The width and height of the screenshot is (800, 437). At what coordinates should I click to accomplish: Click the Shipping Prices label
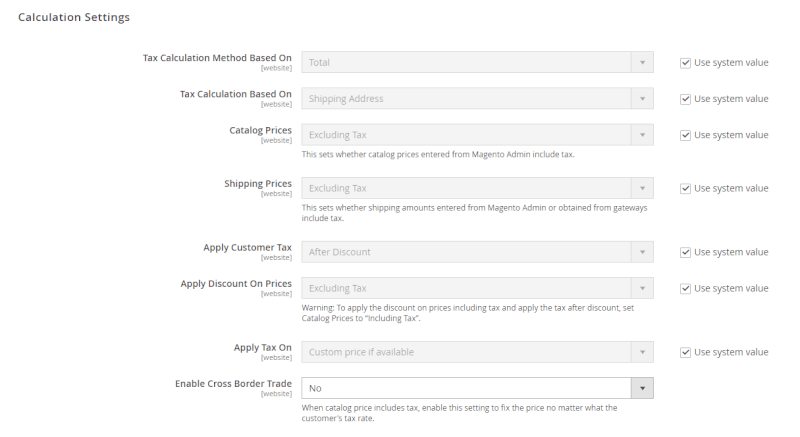click(258, 184)
